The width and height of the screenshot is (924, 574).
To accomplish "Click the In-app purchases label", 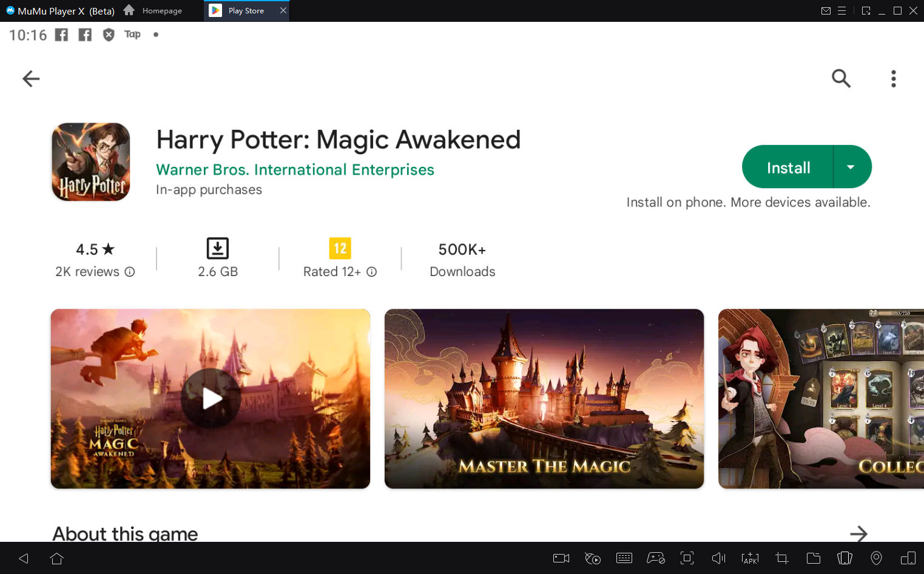I will (x=209, y=190).
